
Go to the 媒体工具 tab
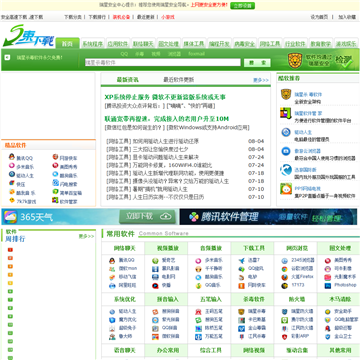(x=194, y=44)
